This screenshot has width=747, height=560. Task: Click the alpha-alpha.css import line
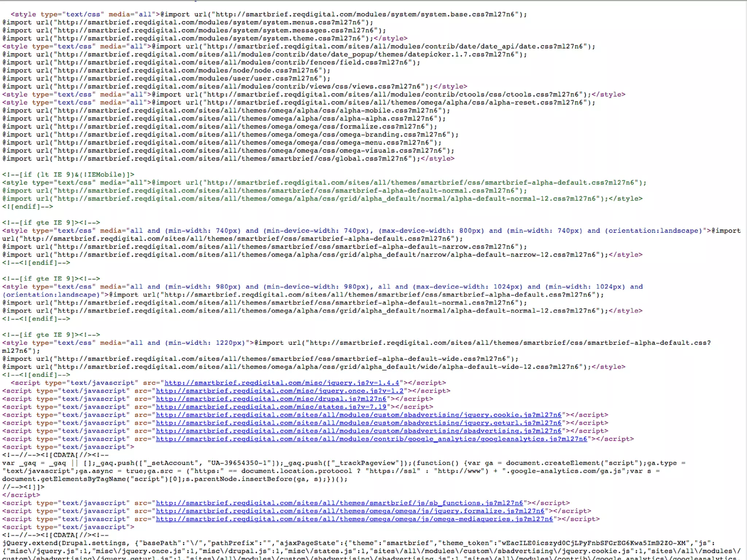click(x=224, y=119)
